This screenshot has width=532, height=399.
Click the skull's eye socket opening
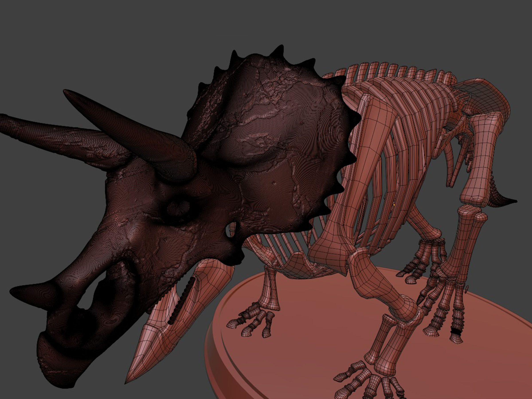[179, 208]
